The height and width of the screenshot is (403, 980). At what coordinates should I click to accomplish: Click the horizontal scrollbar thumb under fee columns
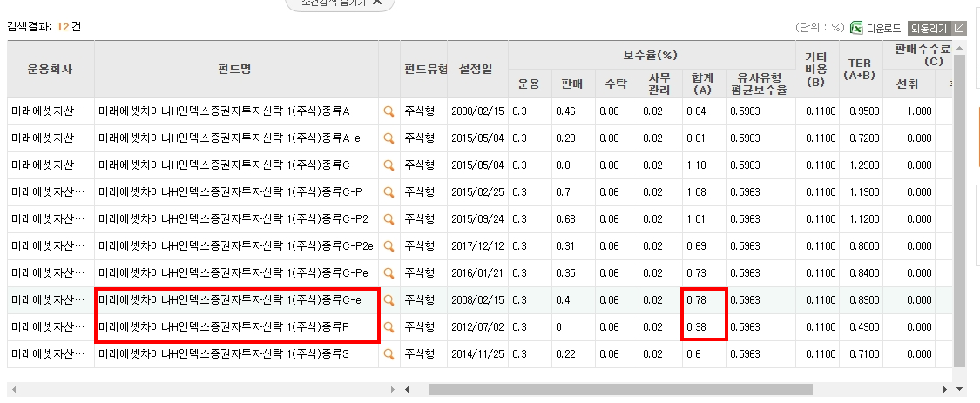point(620,389)
